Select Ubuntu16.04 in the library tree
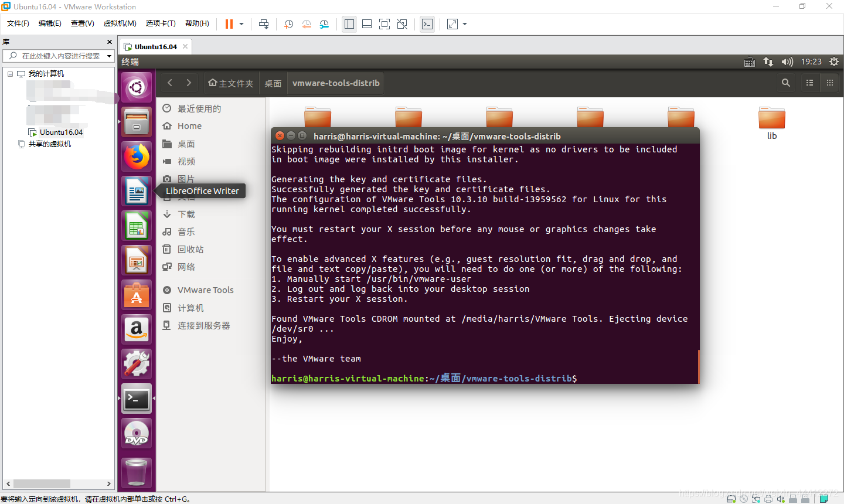This screenshot has width=844, height=504. (x=61, y=132)
